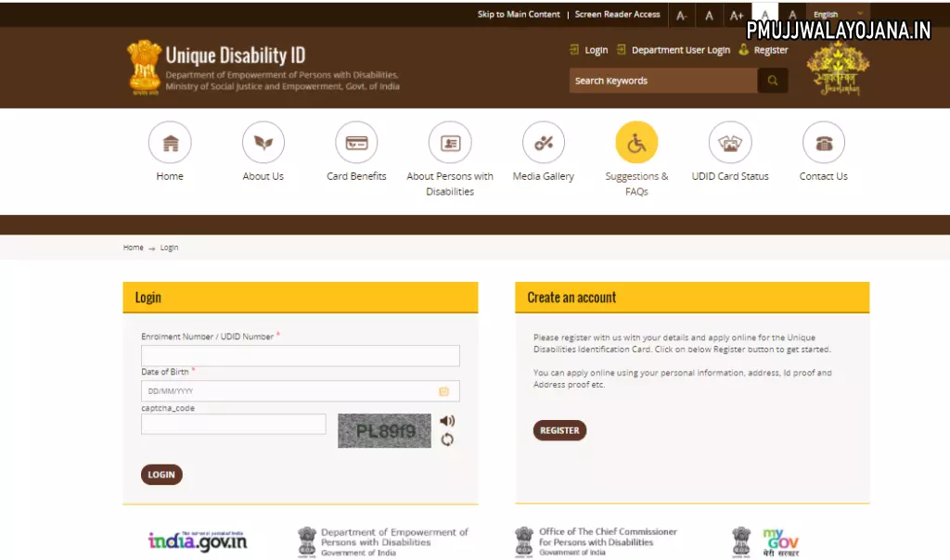Open UDID Card Status cards icon

(x=730, y=142)
